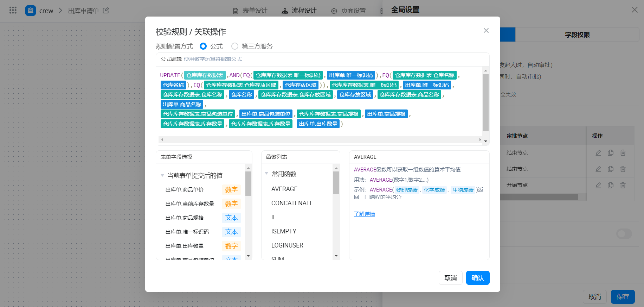Click 取消 in the formula dialog
This screenshot has height=307, width=644.
click(x=451, y=278)
